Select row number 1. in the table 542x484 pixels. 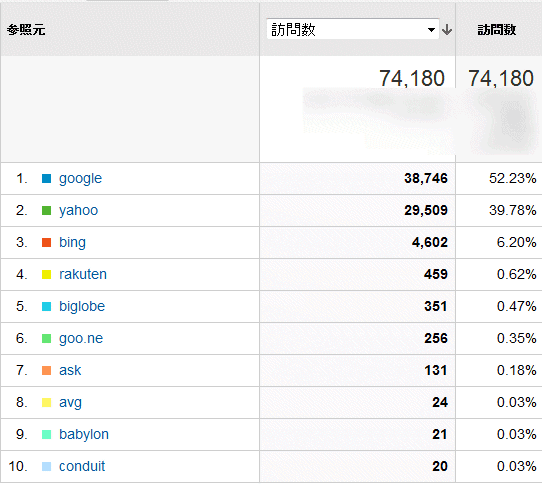[21, 179]
